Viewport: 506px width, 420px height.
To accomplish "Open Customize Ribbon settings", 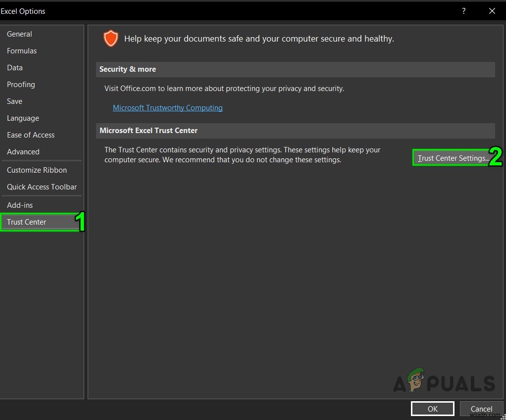I will point(37,170).
